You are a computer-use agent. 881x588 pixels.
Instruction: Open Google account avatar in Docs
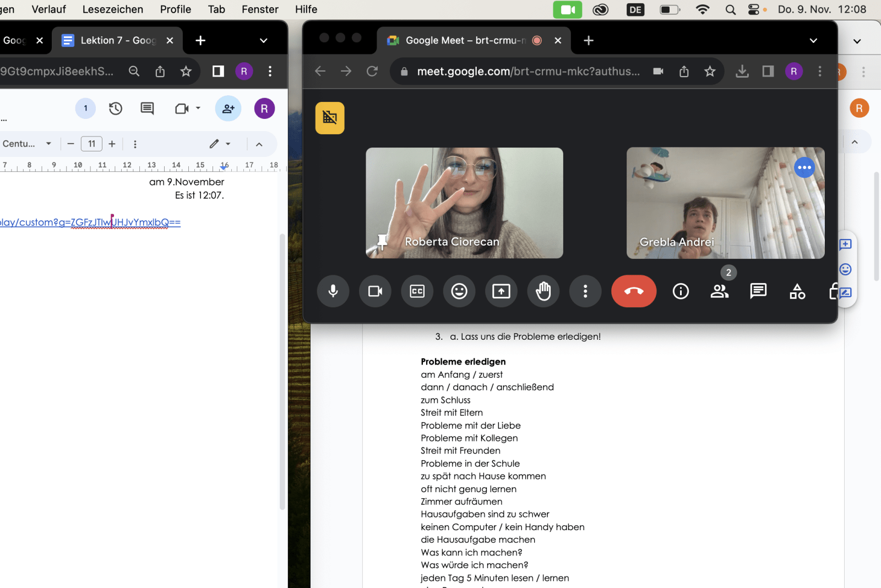pyautogui.click(x=264, y=108)
